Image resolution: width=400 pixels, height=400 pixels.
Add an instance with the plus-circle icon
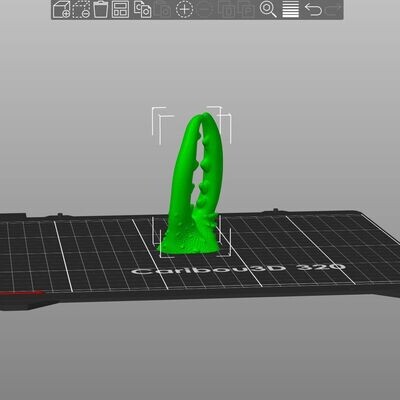coord(184,9)
